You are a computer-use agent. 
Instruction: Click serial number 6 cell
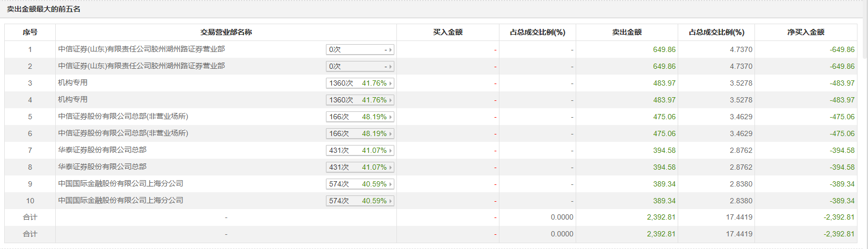pos(30,133)
